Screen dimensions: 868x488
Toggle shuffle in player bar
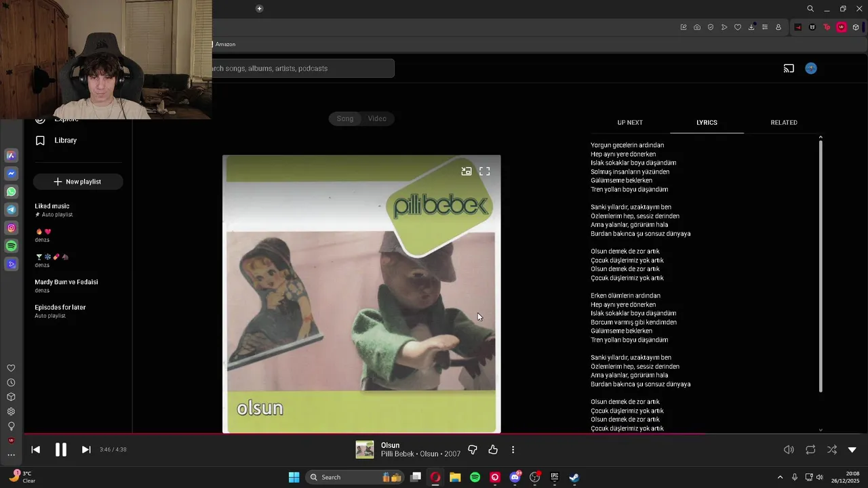832,449
